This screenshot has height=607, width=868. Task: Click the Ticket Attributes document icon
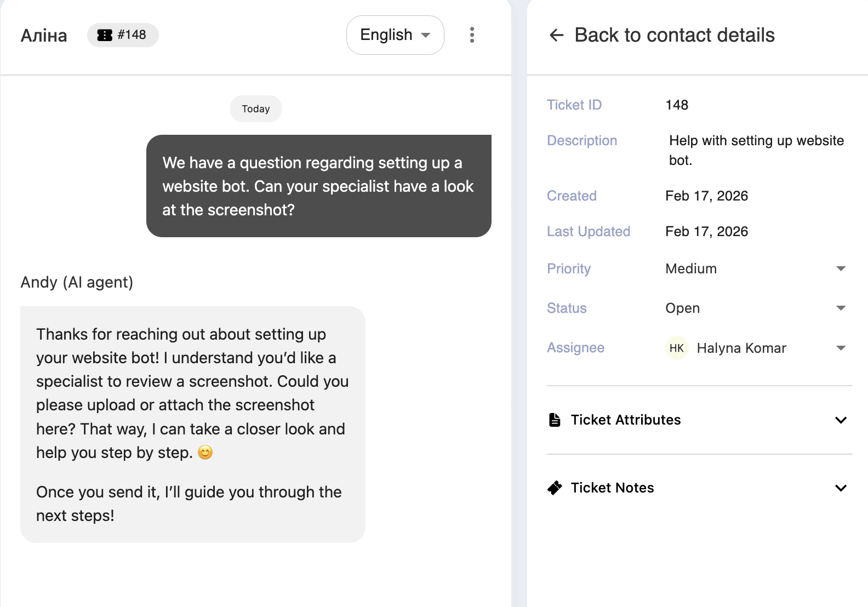pyautogui.click(x=555, y=420)
